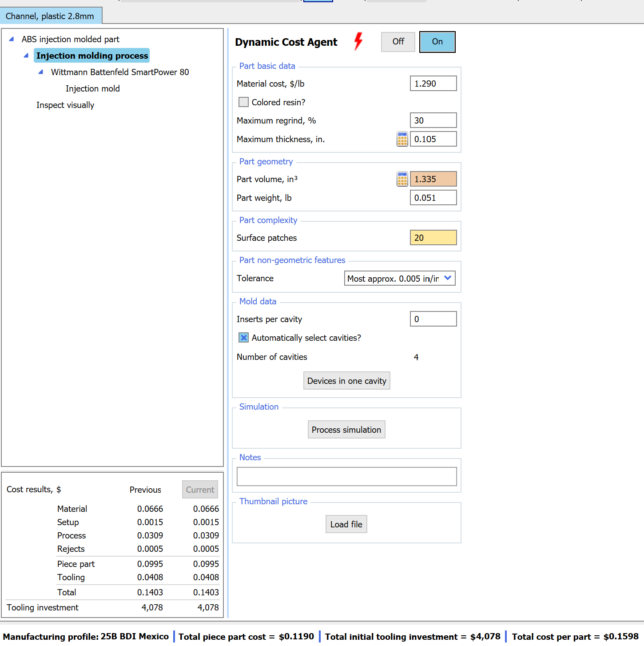Click the Devices in one cavity button

pyautogui.click(x=346, y=380)
